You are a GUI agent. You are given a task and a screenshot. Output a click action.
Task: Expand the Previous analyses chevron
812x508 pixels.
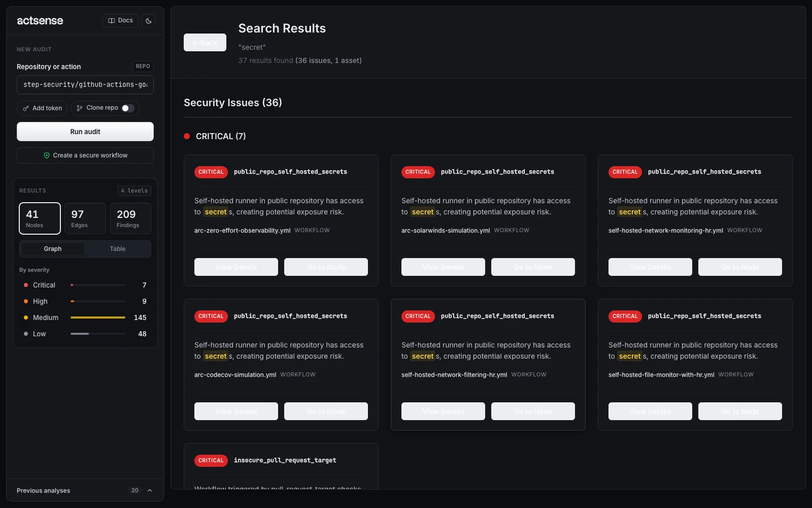(150, 491)
